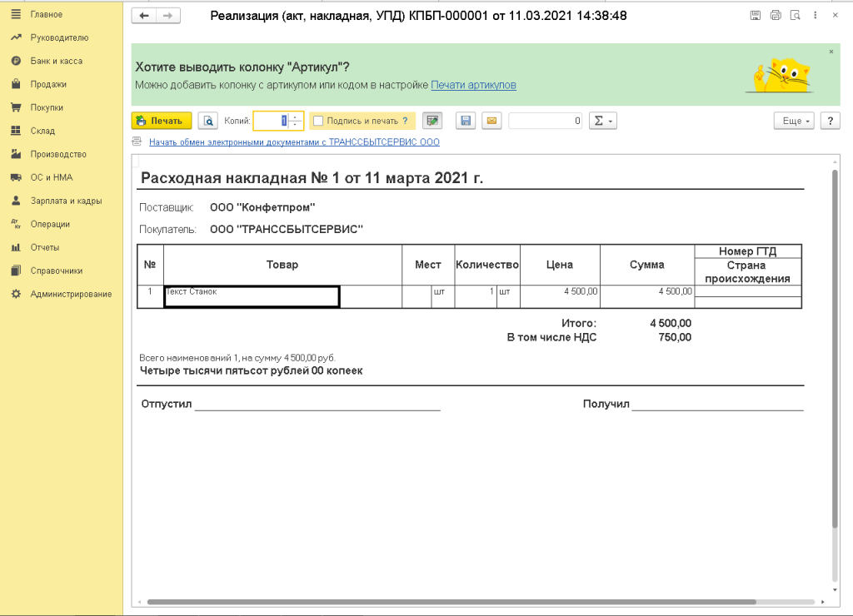
Task: Open the Продажи section in the sidebar
Action: 48,84
